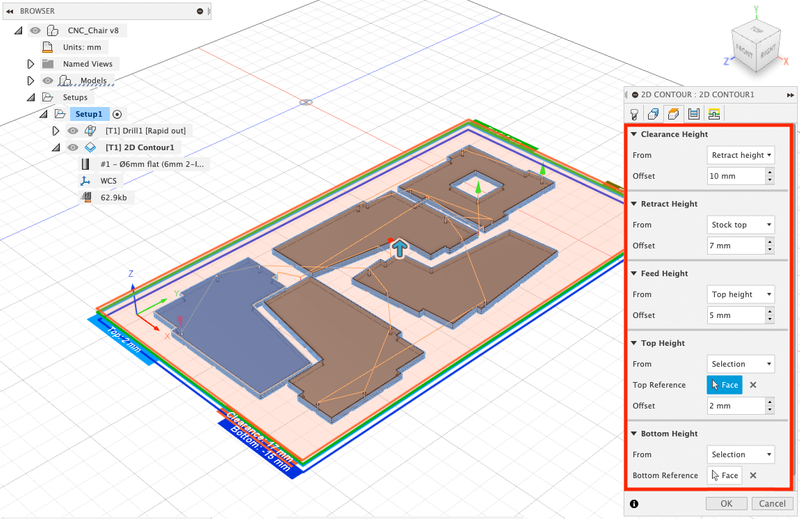Expand the Named Views folder
This screenshot has width=800, height=519.
[x=30, y=64]
